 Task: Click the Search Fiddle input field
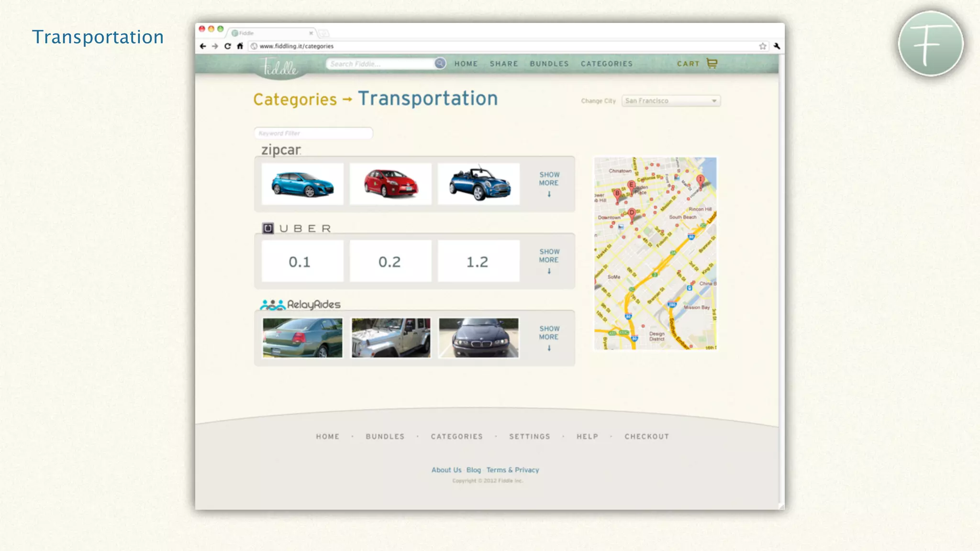(x=381, y=64)
